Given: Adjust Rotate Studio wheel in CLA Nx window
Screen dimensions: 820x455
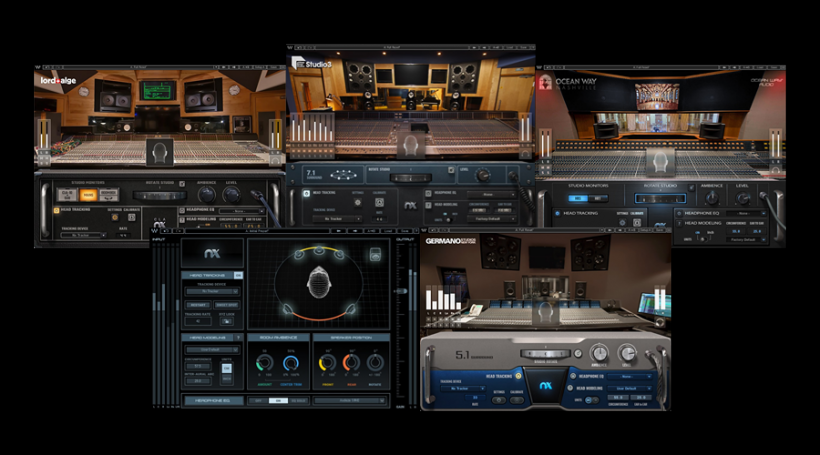Looking at the screenshot, I should click(159, 196).
